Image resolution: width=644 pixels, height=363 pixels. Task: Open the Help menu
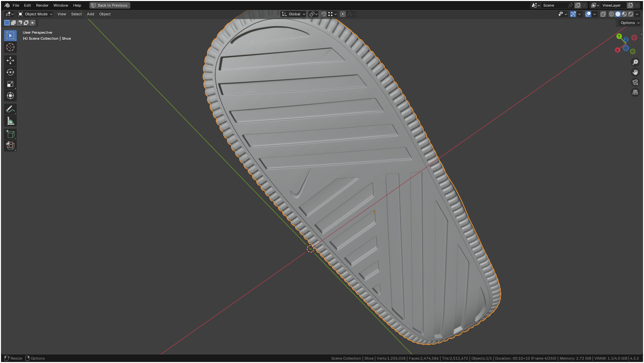pos(77,5)
